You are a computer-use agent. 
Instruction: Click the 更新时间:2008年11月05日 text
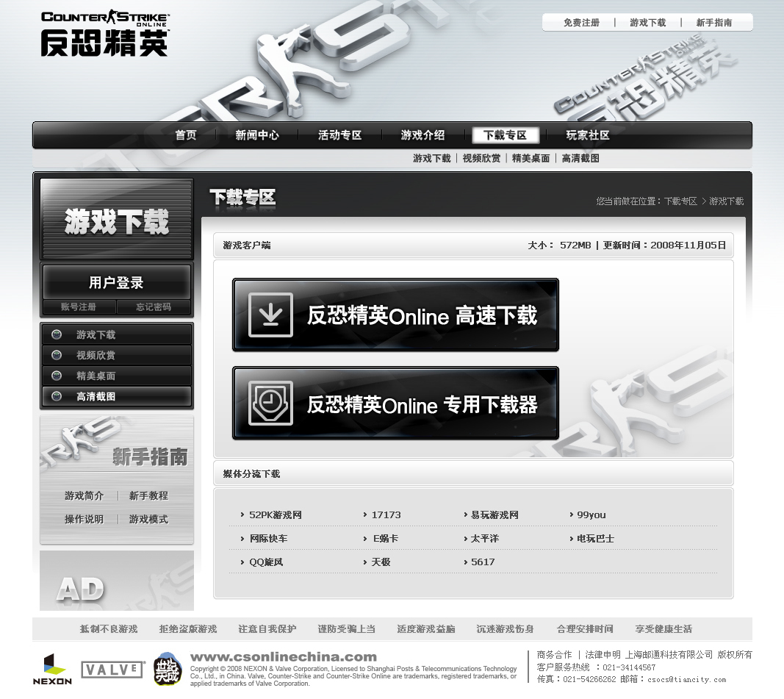pos(664,245)
